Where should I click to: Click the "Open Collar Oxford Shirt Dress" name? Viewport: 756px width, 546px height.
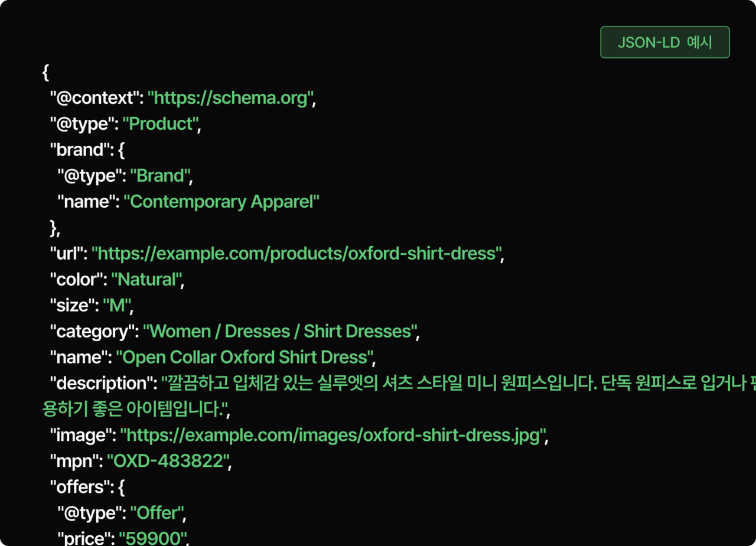244,358
